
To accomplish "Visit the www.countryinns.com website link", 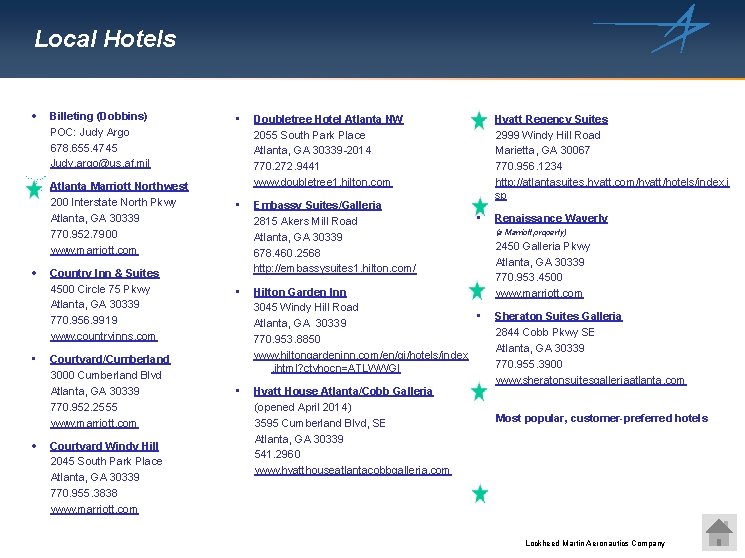I will pyautogui.click(x=104, y=337).
